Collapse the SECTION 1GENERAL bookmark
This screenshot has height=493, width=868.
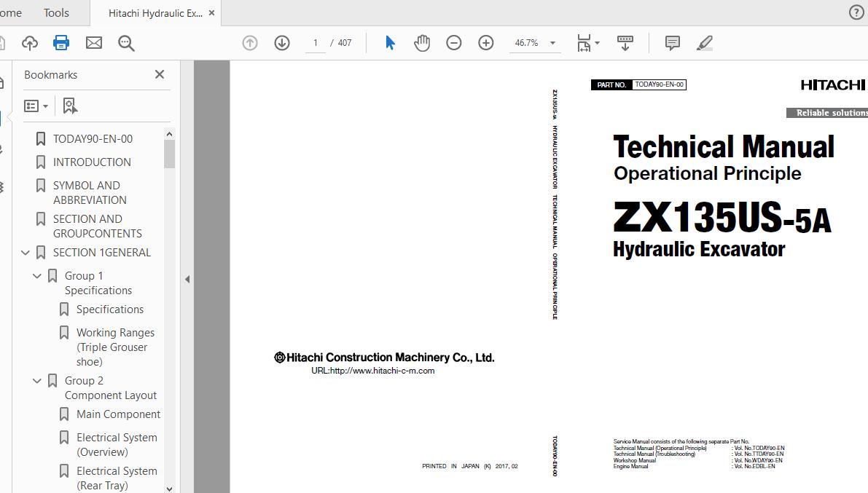coord(26,253)
